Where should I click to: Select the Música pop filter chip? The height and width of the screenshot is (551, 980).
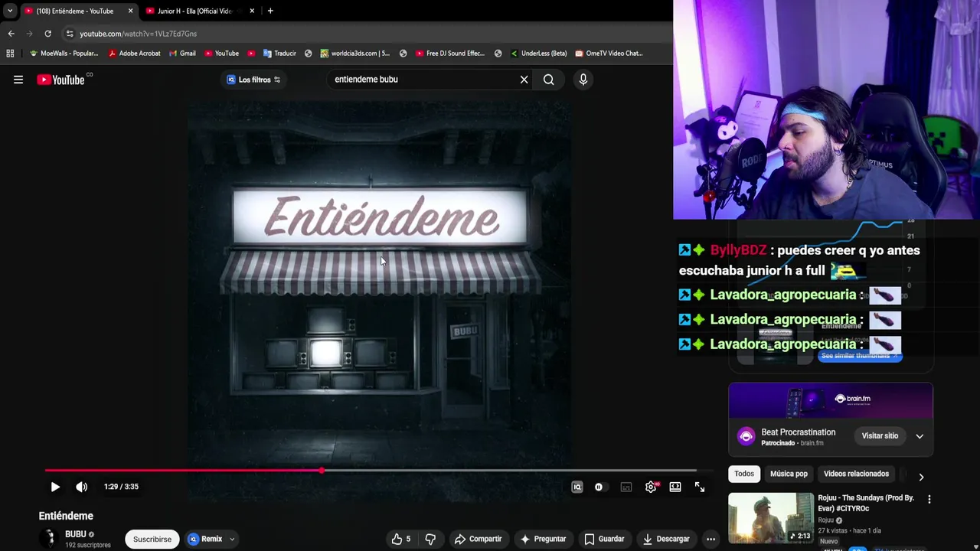789,474
